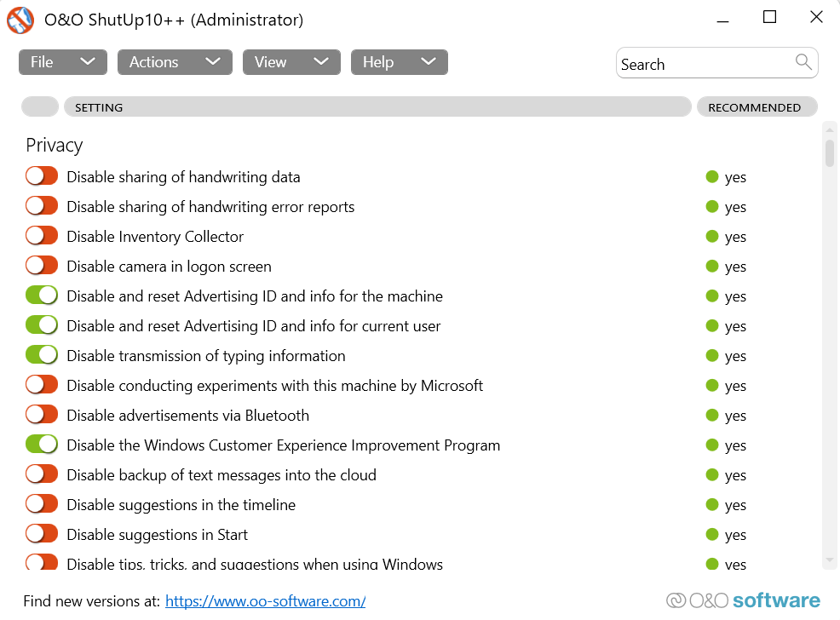Viewport: 840px width, 620px height.
Task: Click the SETTING column header
Action: point(377,107)
